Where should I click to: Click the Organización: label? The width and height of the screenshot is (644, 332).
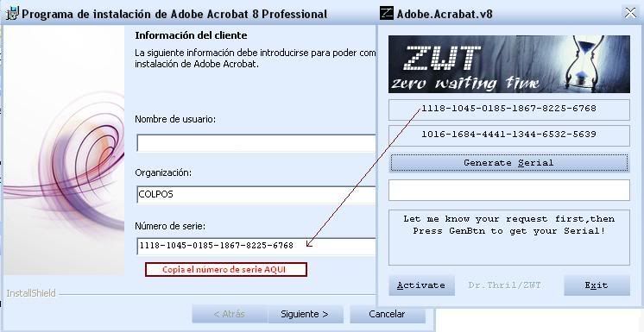pyautogui.click(x=163, y=172)
